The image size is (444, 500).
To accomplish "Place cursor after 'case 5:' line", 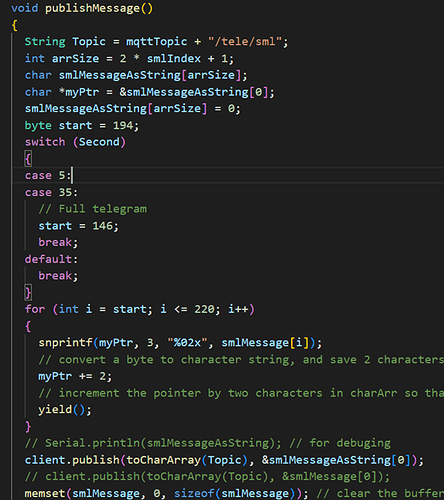I will (x=72, y=175).
